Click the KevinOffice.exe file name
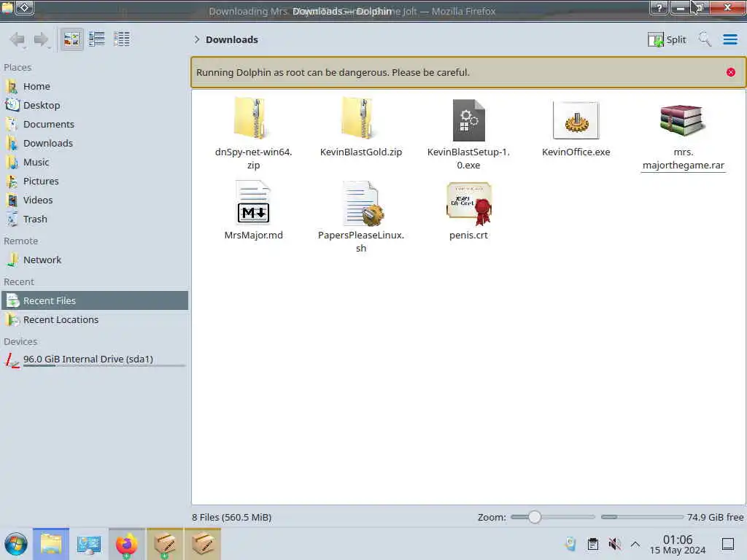 [x=576, y=152]
